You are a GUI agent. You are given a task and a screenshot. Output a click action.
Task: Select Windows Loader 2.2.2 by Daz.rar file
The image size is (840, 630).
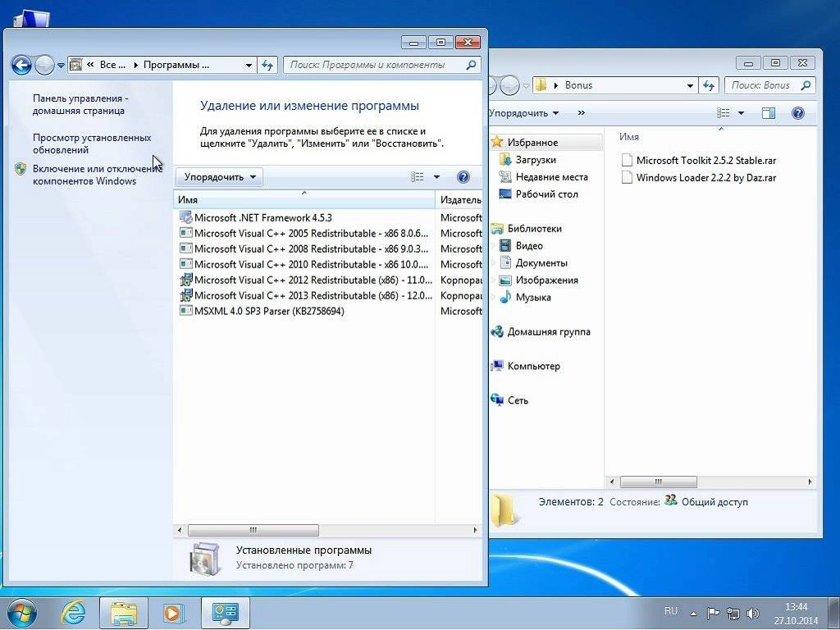[699, 177]
